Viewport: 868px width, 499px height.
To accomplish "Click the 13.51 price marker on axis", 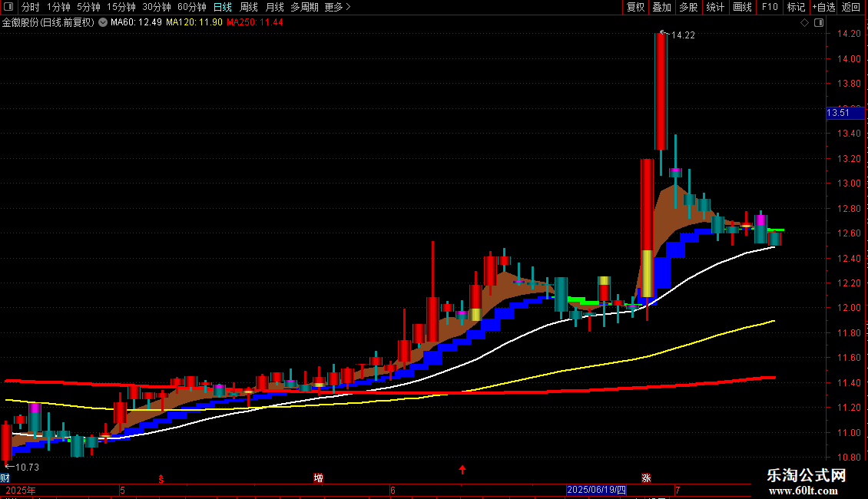I will (845, 113).
